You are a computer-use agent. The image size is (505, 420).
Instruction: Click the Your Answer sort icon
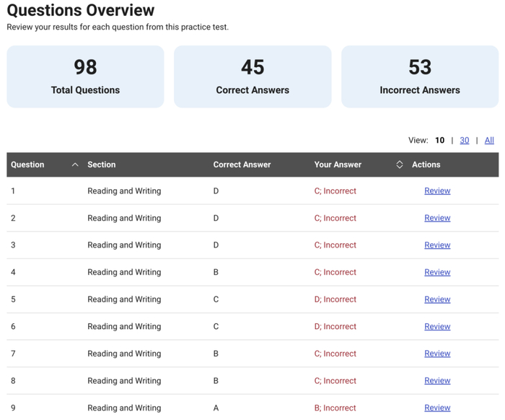tap(400, 165)
